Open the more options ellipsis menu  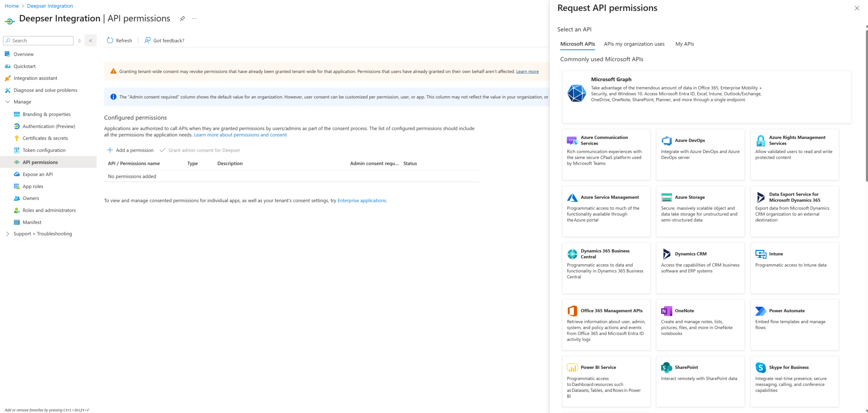coord(194,19)
